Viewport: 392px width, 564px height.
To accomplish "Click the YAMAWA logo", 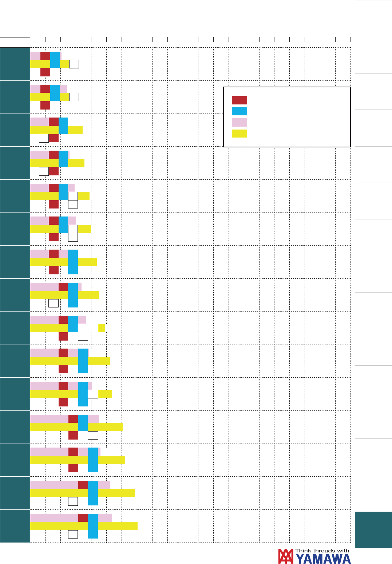I will 314,556.
